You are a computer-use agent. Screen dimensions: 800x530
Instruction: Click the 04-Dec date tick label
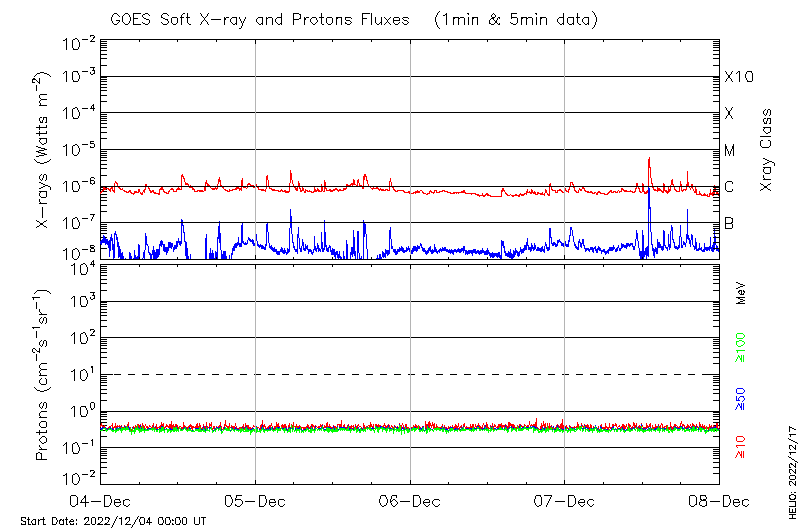[x=100, y=501]
